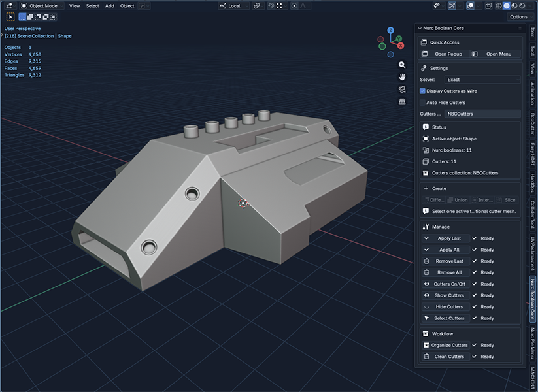The width and height of the screenshot is (538, 392).
Task: Collapse the Nurc Boolean Core panel
Action: point(420,28)
